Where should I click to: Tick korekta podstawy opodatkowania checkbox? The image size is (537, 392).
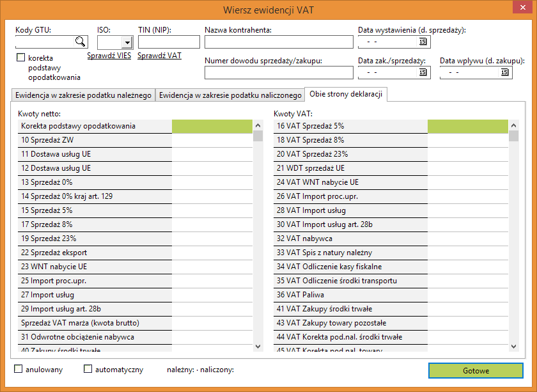tap(21, 57)
